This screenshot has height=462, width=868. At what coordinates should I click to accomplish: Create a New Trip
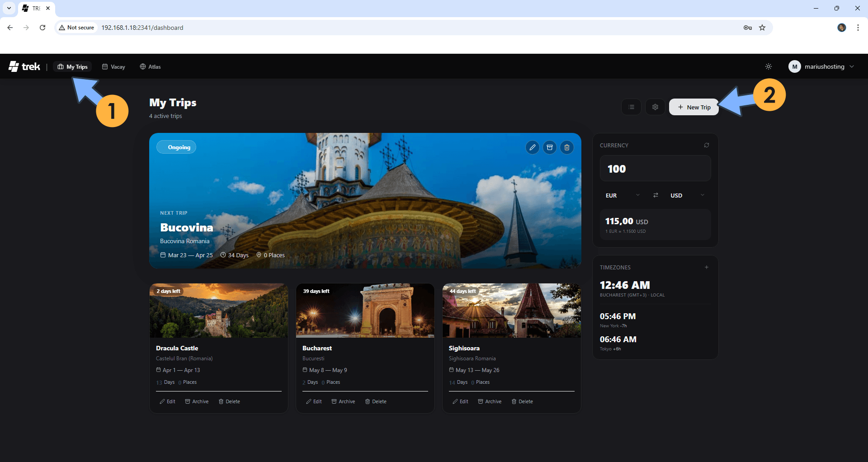click(x=693, y=107)
